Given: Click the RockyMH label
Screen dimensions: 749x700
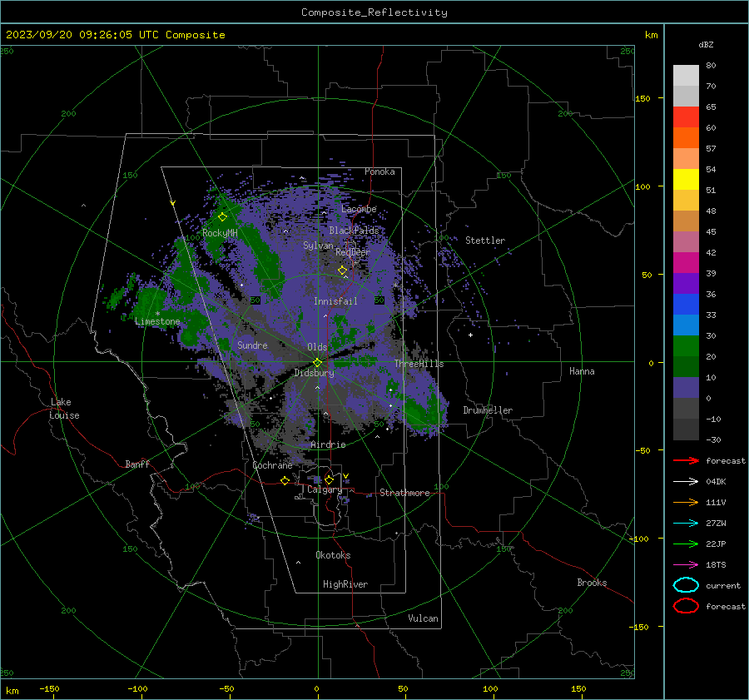Looking at the screenshot, I should click(x=220, y=233).
